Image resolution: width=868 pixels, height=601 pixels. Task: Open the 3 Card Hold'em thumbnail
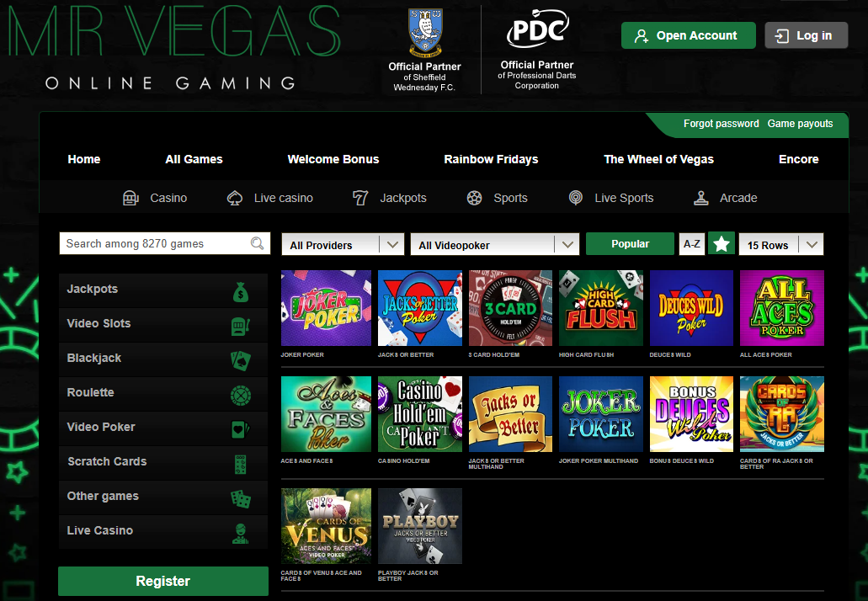(510, 308)
